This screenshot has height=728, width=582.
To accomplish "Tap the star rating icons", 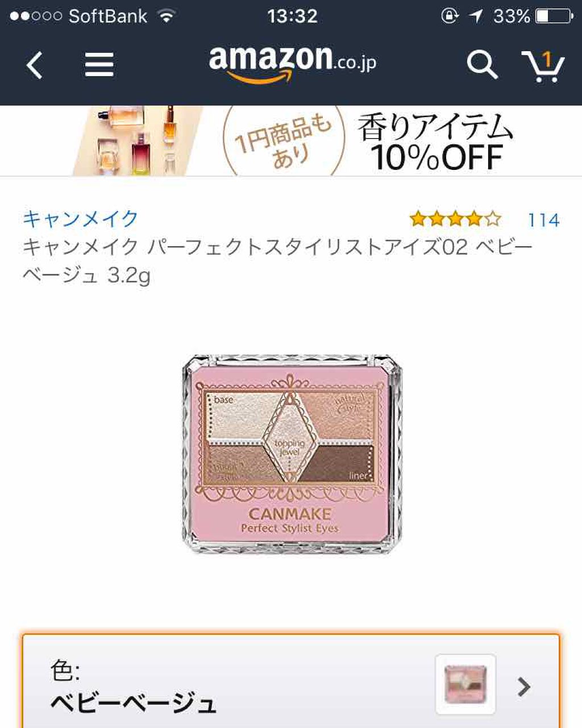I will 455,219.
